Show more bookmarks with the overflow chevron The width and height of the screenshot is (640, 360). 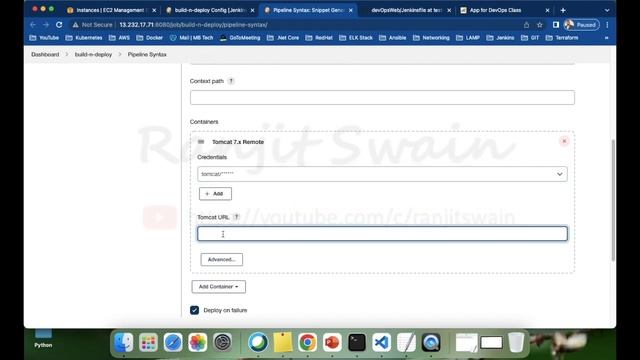click(607, 38)
